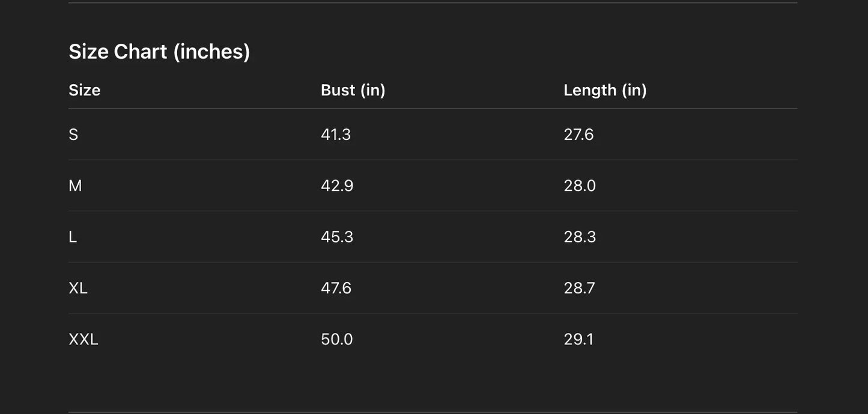Click the Bust (in) column header
This screenshot has width=868, height=414.
[x=353, y=90]
